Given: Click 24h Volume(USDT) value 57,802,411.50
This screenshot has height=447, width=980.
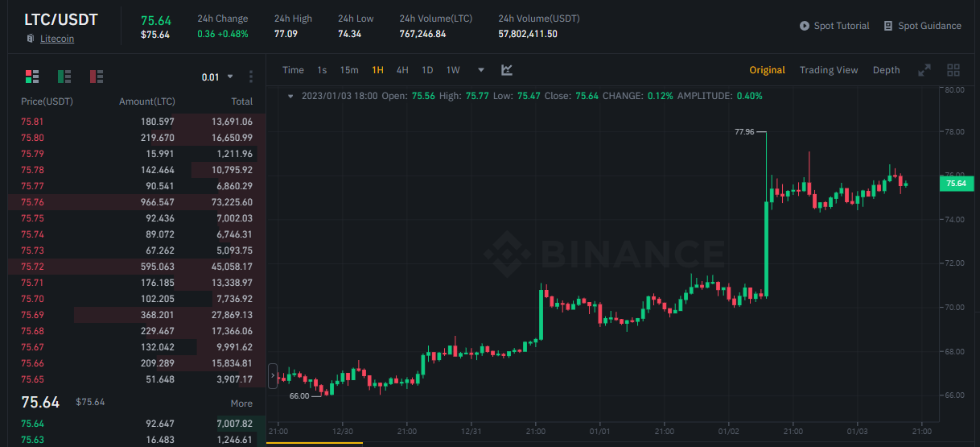Looking at the screenshot, I should (528, 34).
